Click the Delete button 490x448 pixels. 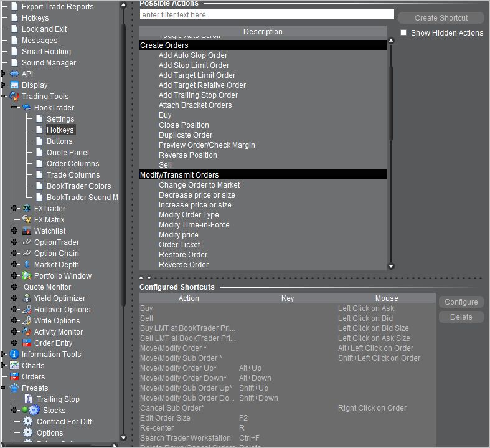pos(461,317)
